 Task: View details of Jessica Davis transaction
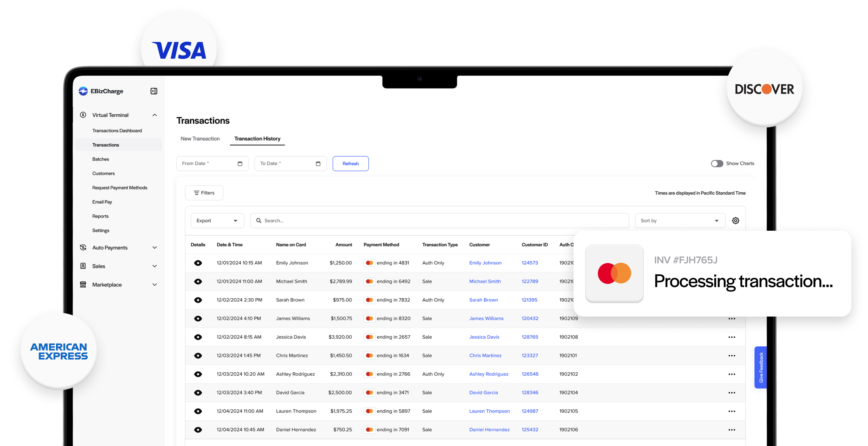click(198, 337)
